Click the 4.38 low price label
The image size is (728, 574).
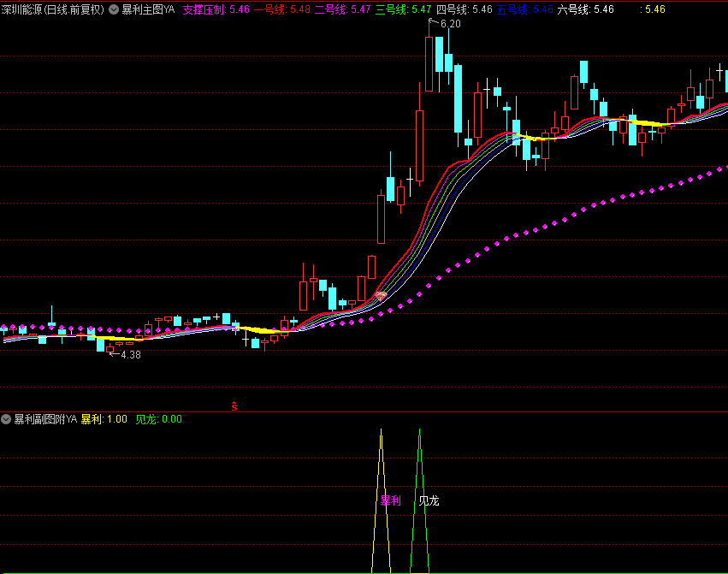point(131,355)
